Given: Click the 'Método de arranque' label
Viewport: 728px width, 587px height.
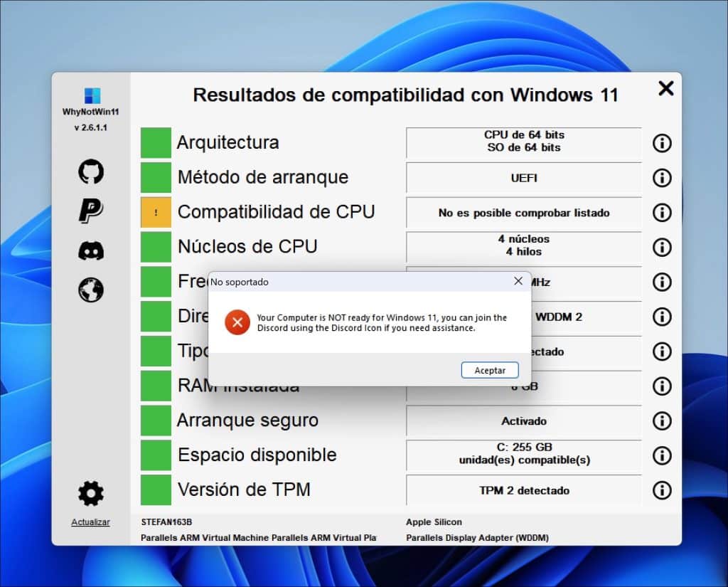Looking at the screenshot, I should click(263, 177).
